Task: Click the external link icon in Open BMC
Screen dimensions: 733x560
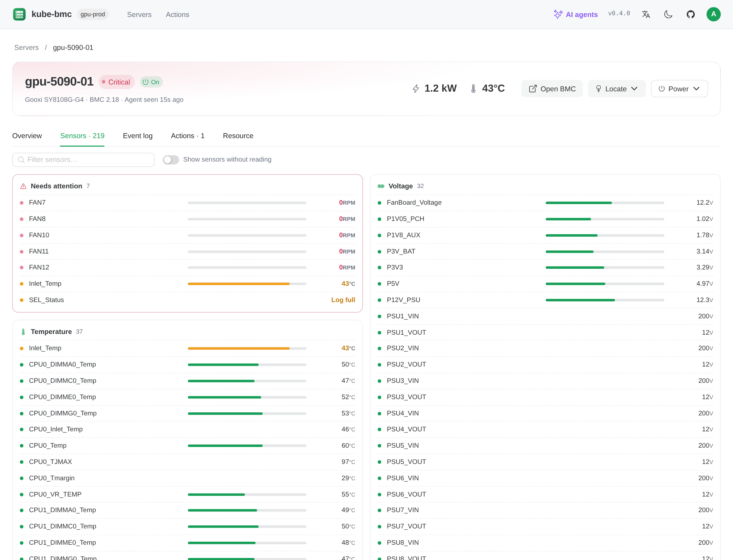Action: click(533, 89)
